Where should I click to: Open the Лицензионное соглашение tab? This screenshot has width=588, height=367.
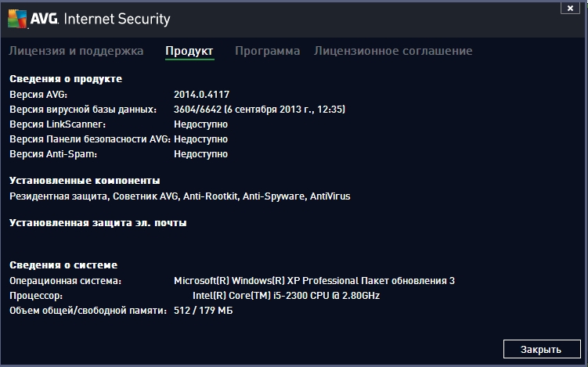pyautogui.click(x=393, y=51)
